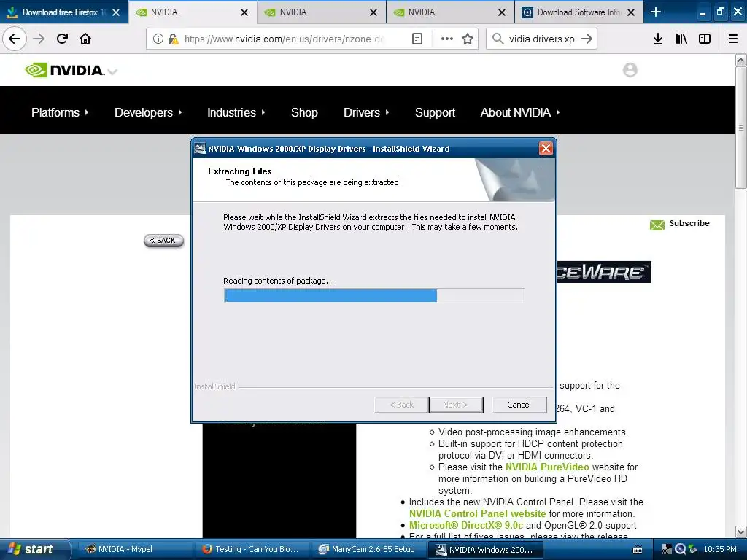Image resolution: width=747 pixels, height=560 pixels.
Task: Reload the page with the refresh icon
Action: click(x=62, y=39)
